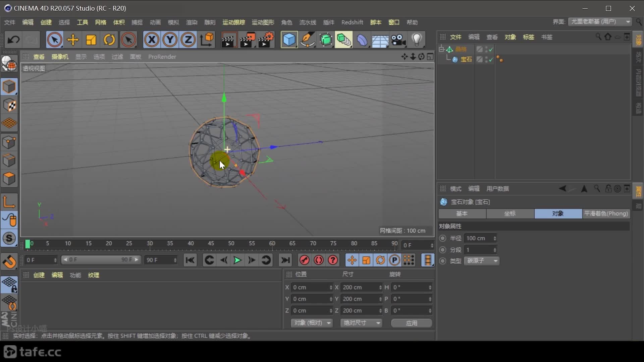The width and height of the screenshot is (644, 362).
Task: Open the ProRender viewport menu
Action: point(162,57)
